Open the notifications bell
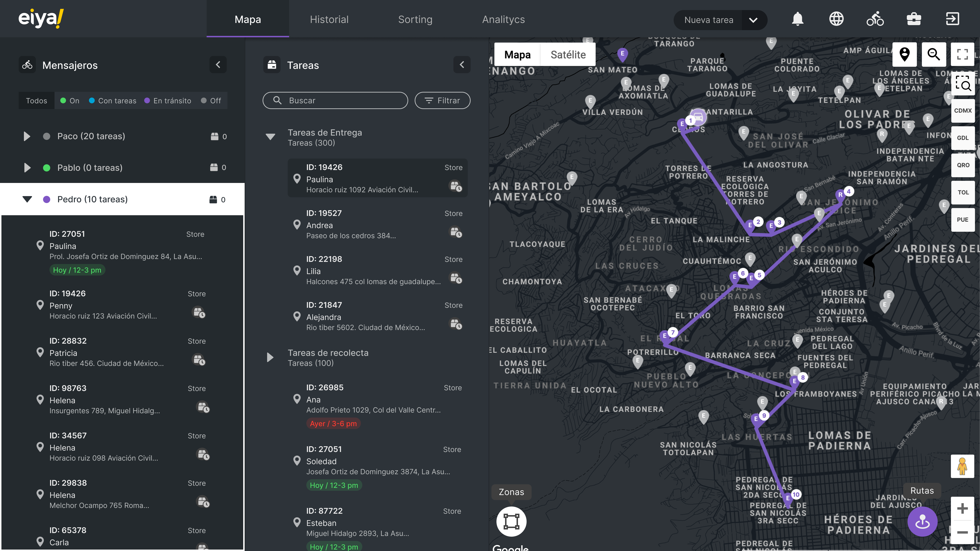The image size is (980, 551). click(x=797, y=19)
